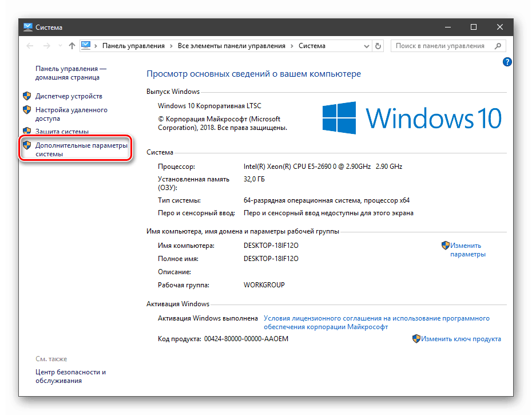Click 'Просмотр основных сведений о вашем компьютере' heading
The image size is (532, 415).
[253, 74]
